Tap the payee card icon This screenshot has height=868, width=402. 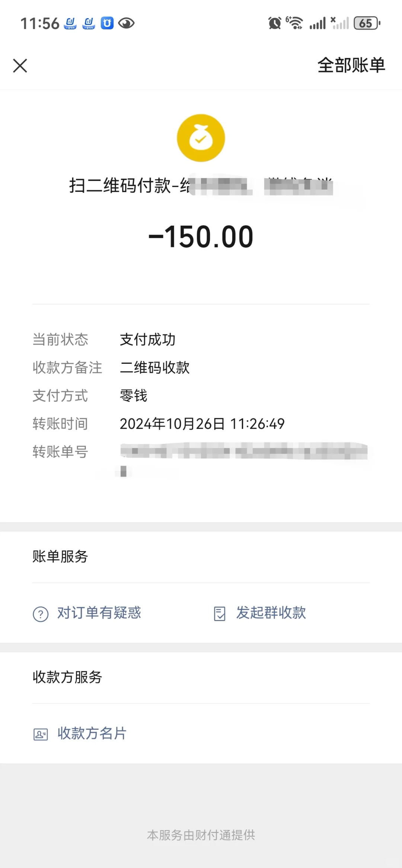(41, 734)
